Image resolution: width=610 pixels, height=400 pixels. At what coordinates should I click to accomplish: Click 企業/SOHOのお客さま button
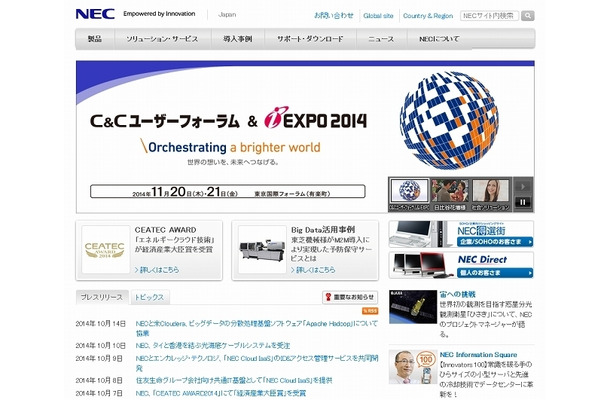495,242
